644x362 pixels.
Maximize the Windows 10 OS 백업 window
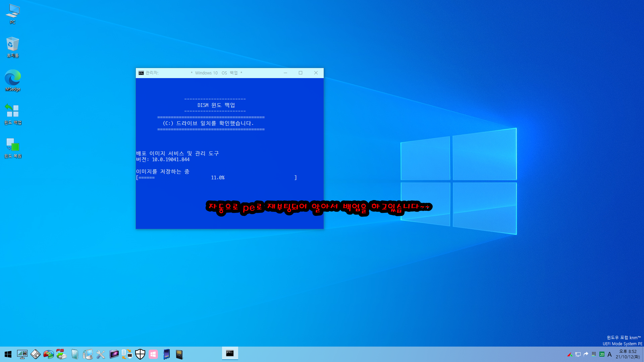click(301, 73)
